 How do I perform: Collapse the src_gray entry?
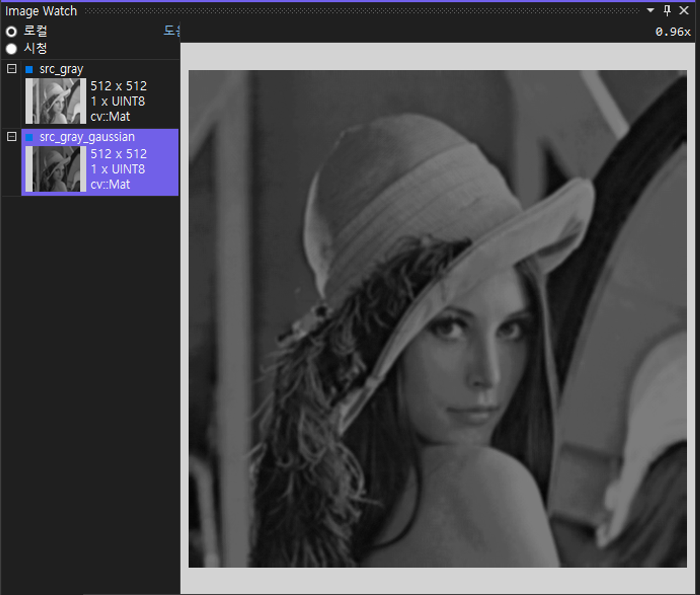click(x=12, y=69)
